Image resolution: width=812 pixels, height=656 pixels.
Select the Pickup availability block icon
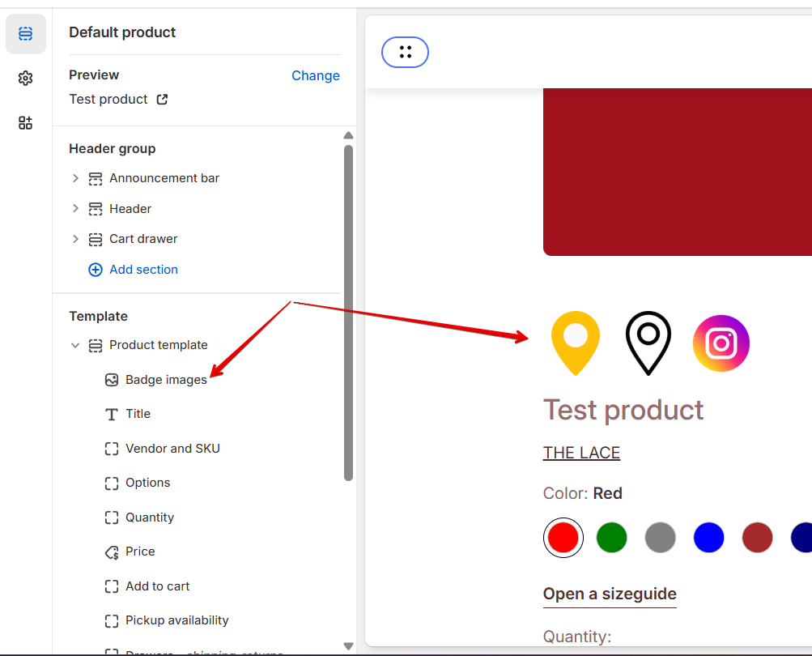click(x=112, y=620)
